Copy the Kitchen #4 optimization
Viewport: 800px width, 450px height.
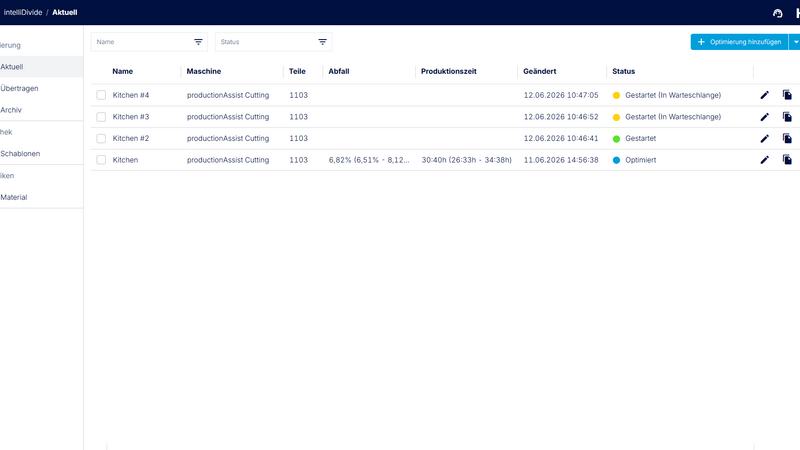(x=787, y=95)
